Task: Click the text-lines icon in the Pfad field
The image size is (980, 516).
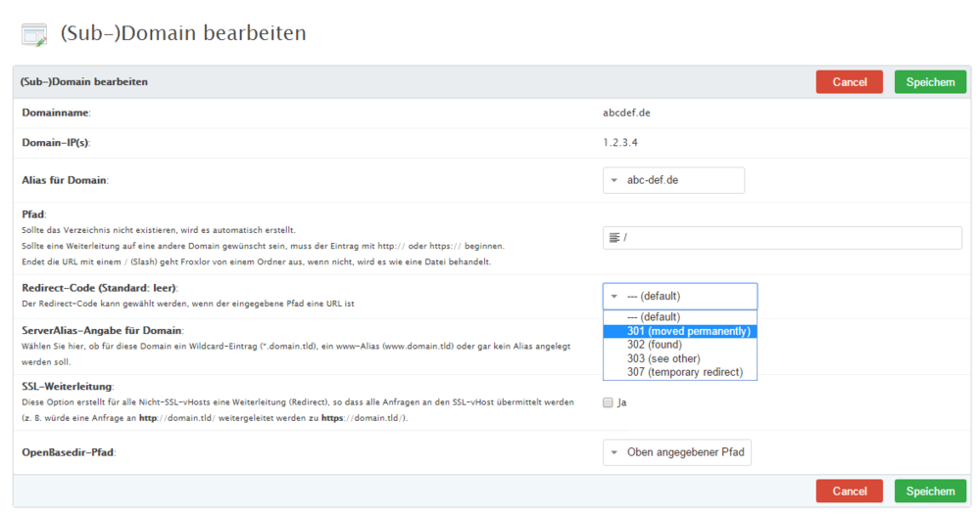Action: (x=614, y=238)
